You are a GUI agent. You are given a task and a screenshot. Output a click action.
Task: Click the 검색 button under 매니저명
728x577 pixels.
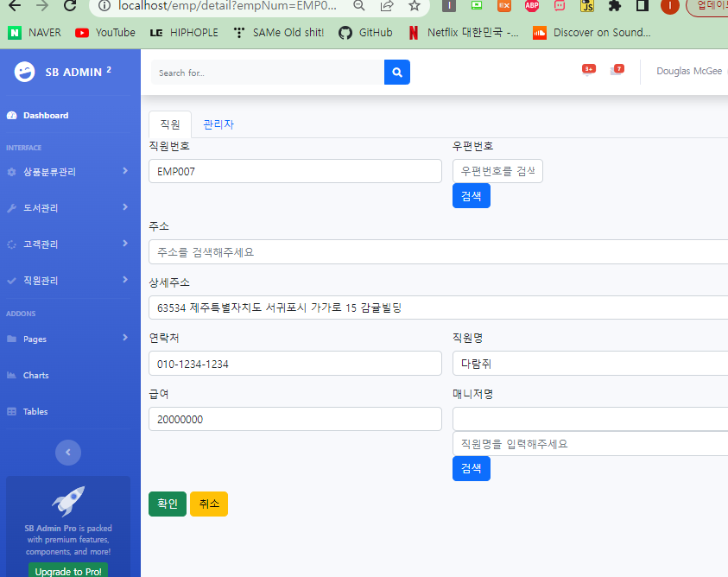point(472,469)
